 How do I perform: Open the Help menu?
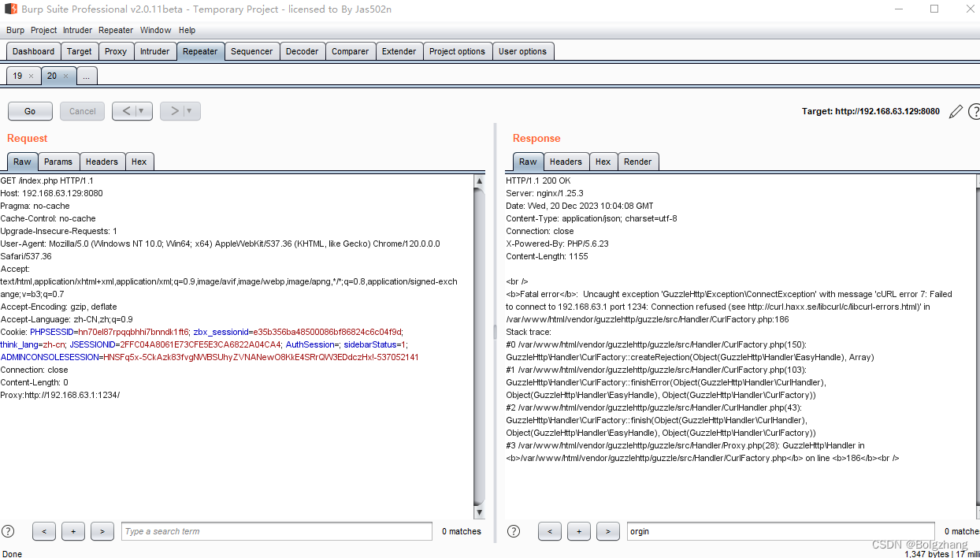187,30
